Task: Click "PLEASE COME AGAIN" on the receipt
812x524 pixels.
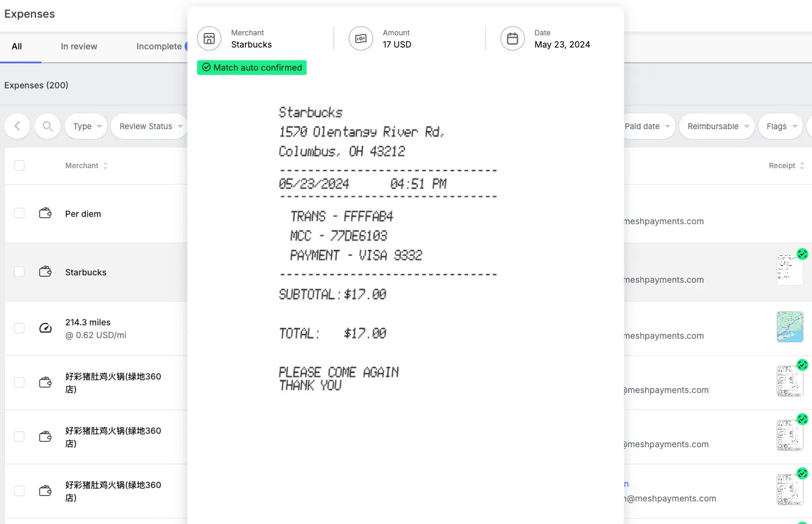Action: (x=339, y=372)
